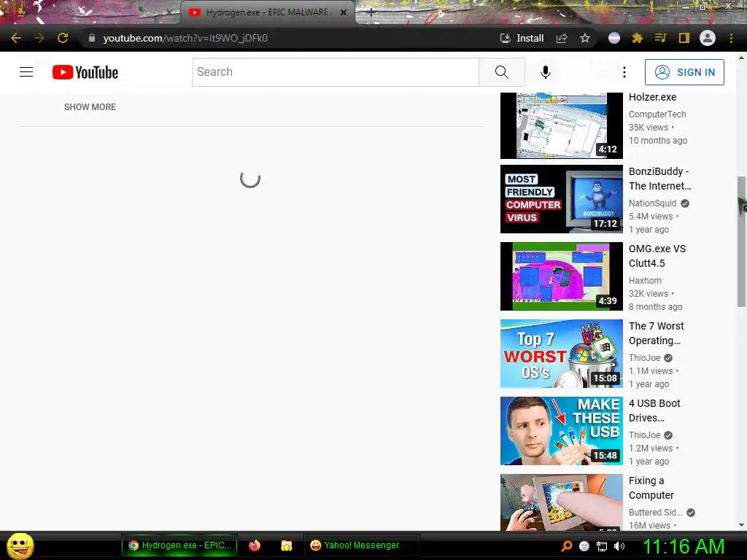
Task: Open a new tab with plus button
Action: (371, 12)
